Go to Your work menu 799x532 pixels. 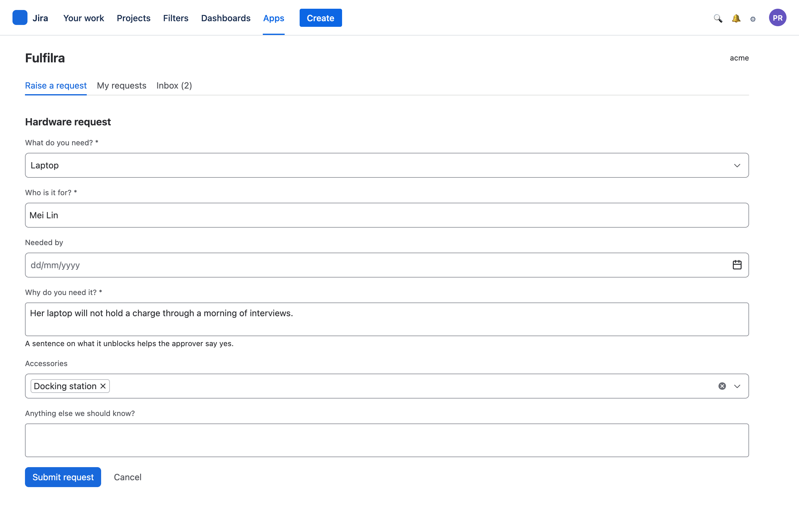point(84,18)
